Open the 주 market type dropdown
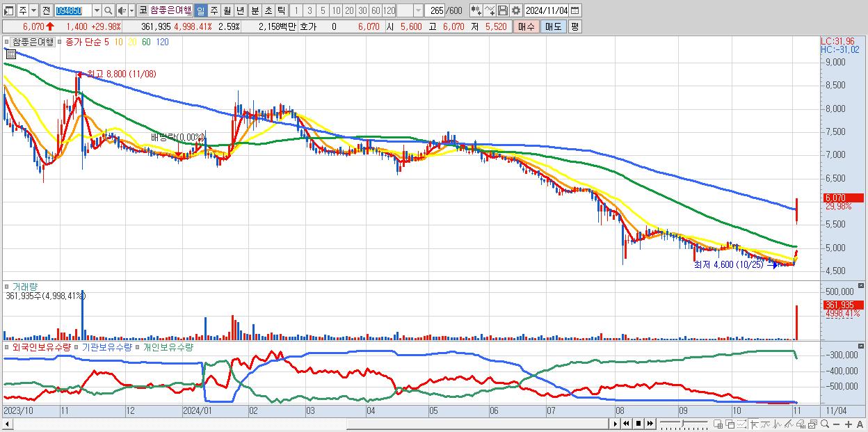This screenshot has width=868, height=432. coord(33,10)
